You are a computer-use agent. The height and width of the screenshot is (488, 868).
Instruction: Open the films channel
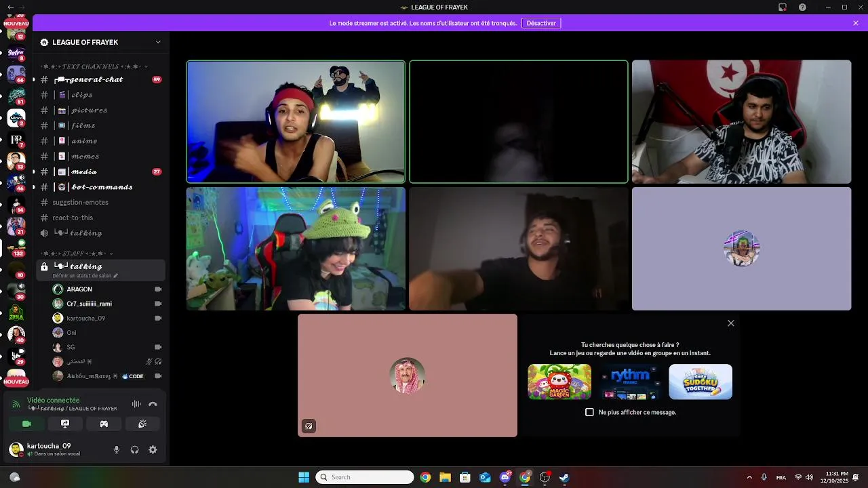[x=100, y=125]
